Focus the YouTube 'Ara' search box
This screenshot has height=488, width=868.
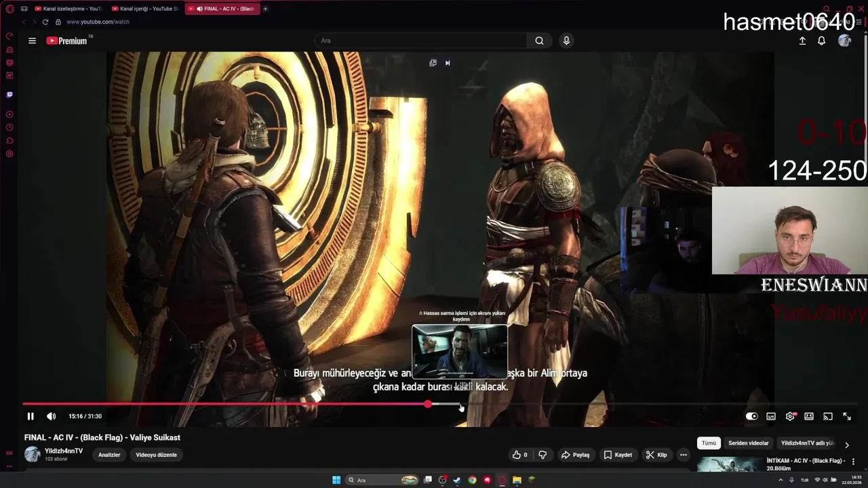coord(420,41)
